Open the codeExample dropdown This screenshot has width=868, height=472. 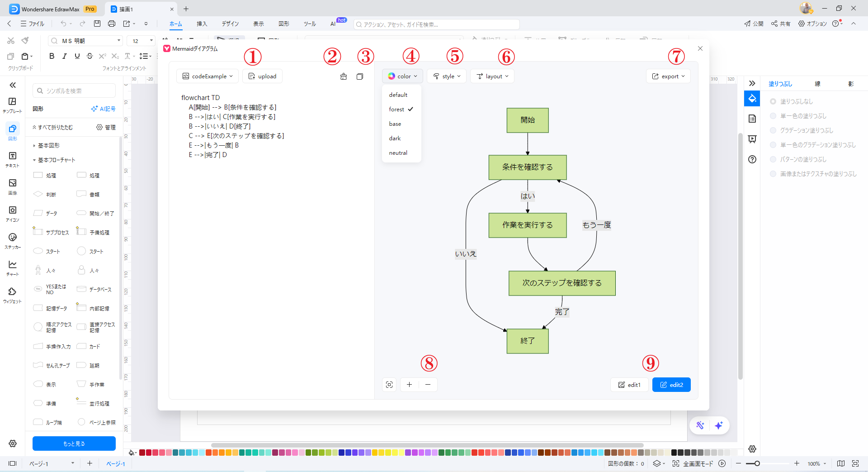click(x=208, y=76)
